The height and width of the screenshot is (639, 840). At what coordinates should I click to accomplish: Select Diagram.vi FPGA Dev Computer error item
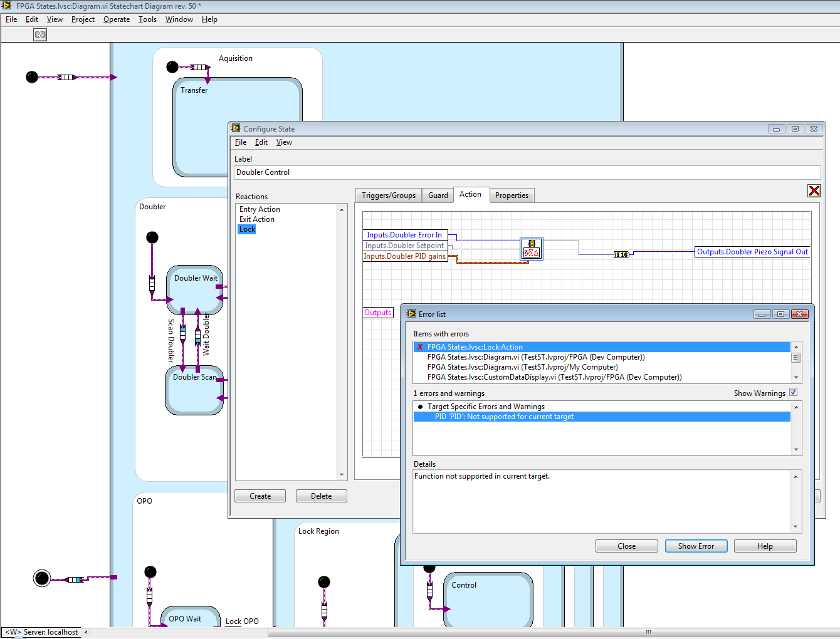click(602, 357)
